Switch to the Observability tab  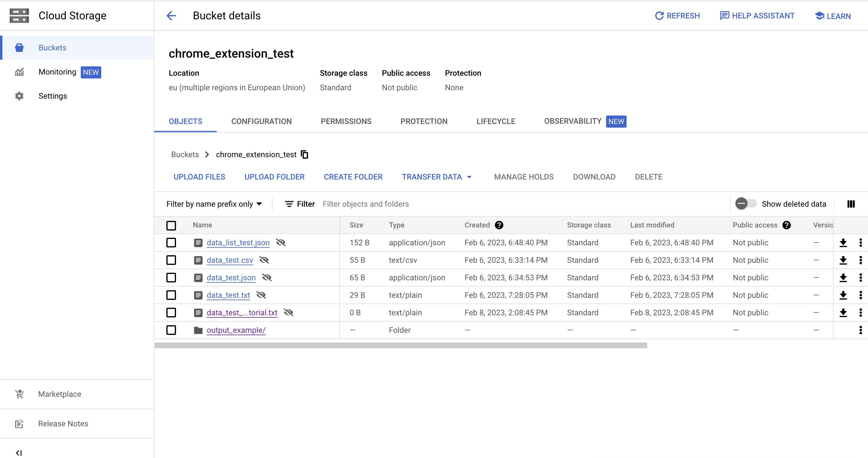point(585,121)
